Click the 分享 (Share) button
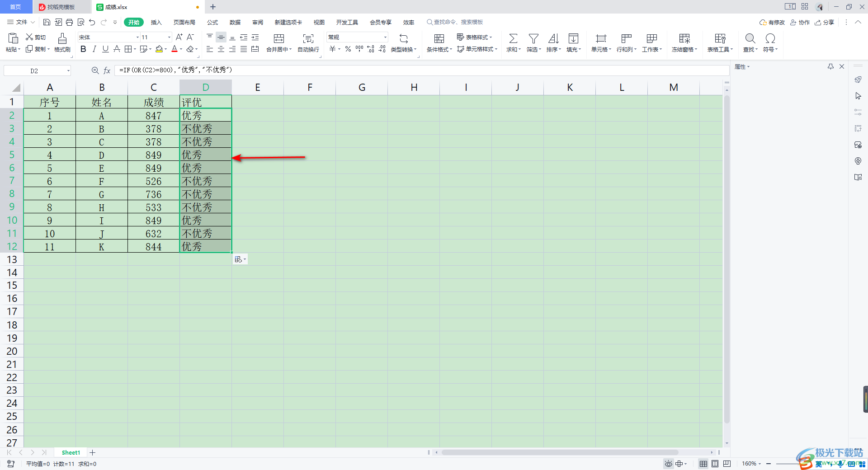This screenshot has width=868, height=470. pos(824,22)
